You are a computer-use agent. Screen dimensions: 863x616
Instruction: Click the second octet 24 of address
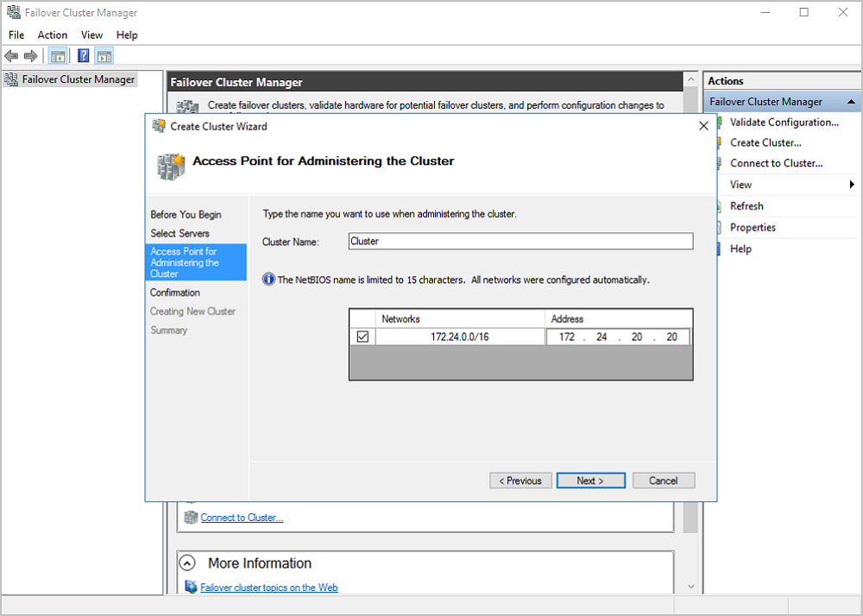tap(602, 336)
